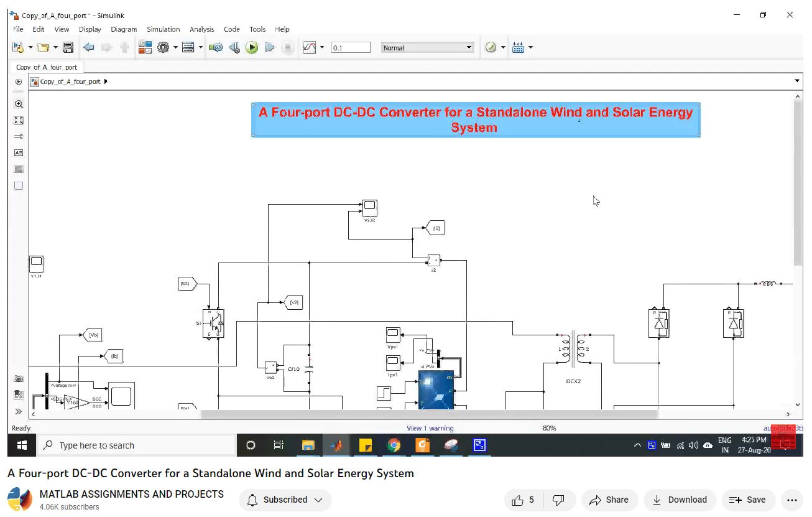Run the Simulink simulation
This screenshot has width=812, height=517.
click(252, 47)
